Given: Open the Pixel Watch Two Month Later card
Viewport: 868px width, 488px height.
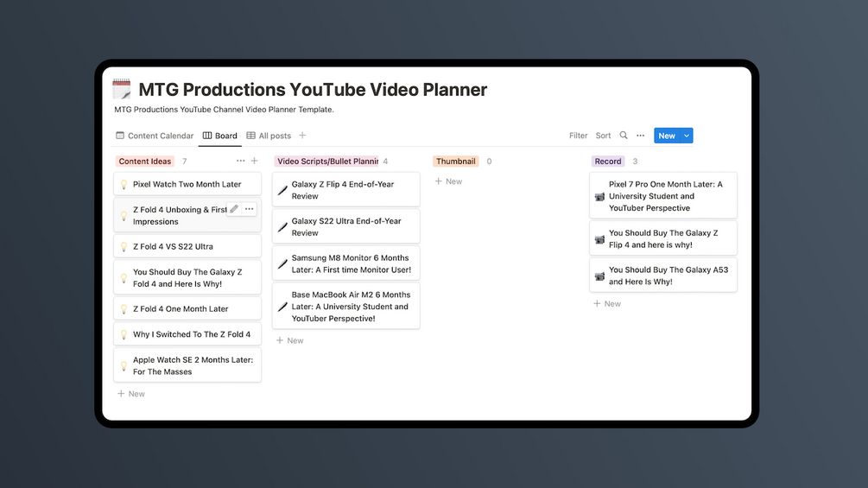Looking at the screenshot, I should [x=187, y=184].
